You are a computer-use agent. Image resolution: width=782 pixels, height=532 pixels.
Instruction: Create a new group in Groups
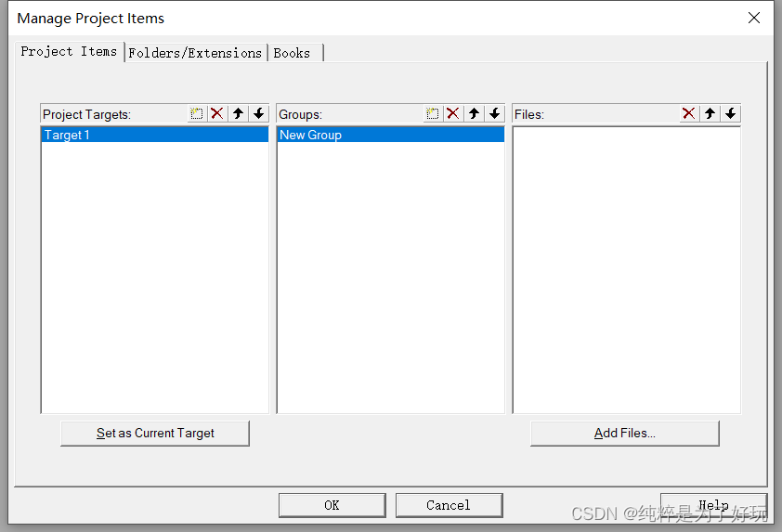point(433,113)
